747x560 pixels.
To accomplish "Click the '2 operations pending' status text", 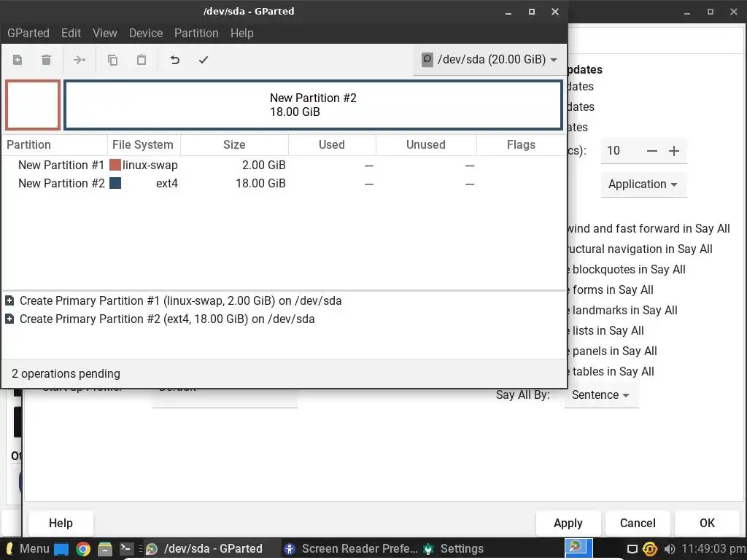I will click(x=66, y=374).
